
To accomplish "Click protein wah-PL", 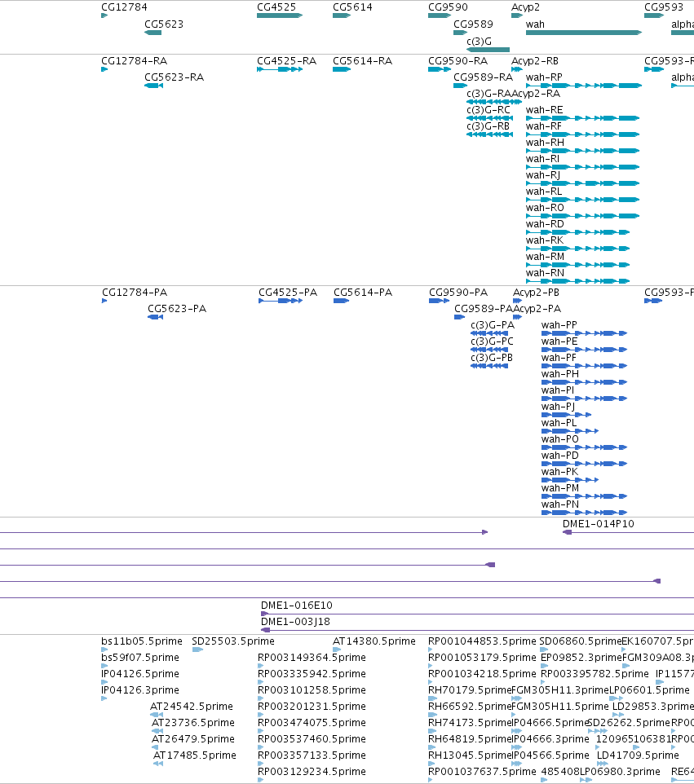I will point(559,423).
